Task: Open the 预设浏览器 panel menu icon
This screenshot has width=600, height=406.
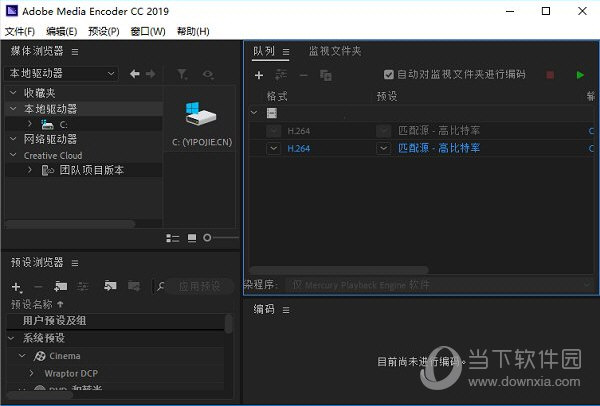Action: point(75,263)
